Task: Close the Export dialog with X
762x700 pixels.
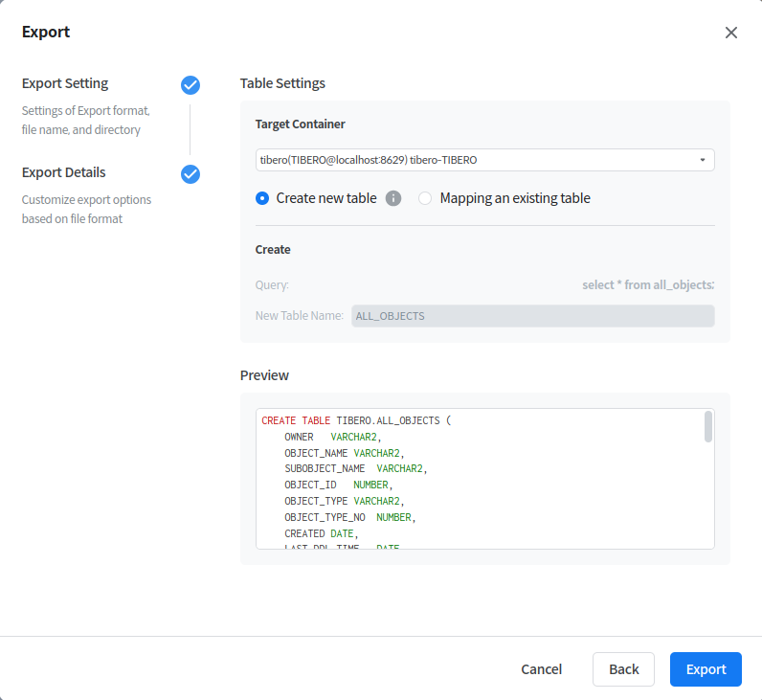Action: click(x=731, y=33)
